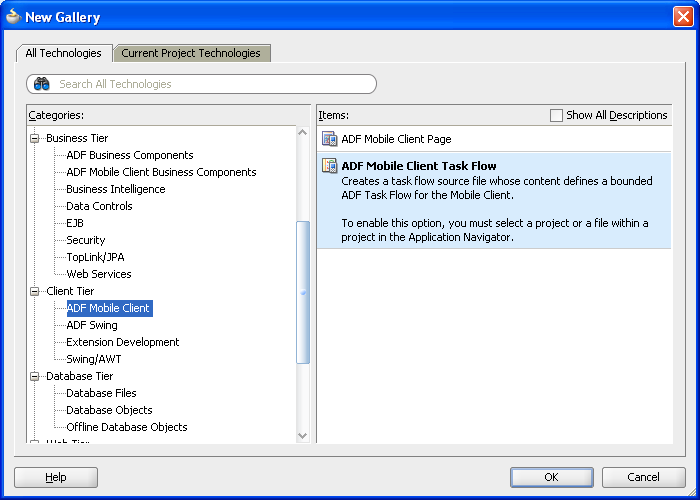The height and width of the screenshot is (500, 700).
Task: Select Database Tier category
Action: (x=80, y=376)
